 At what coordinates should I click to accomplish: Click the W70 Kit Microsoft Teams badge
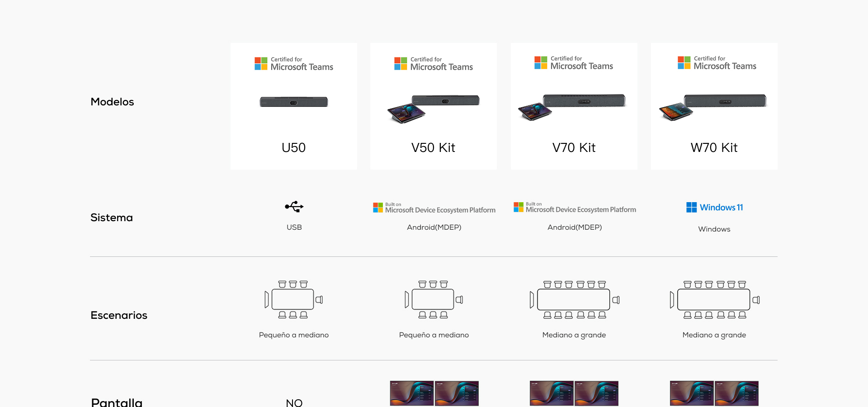717,63
